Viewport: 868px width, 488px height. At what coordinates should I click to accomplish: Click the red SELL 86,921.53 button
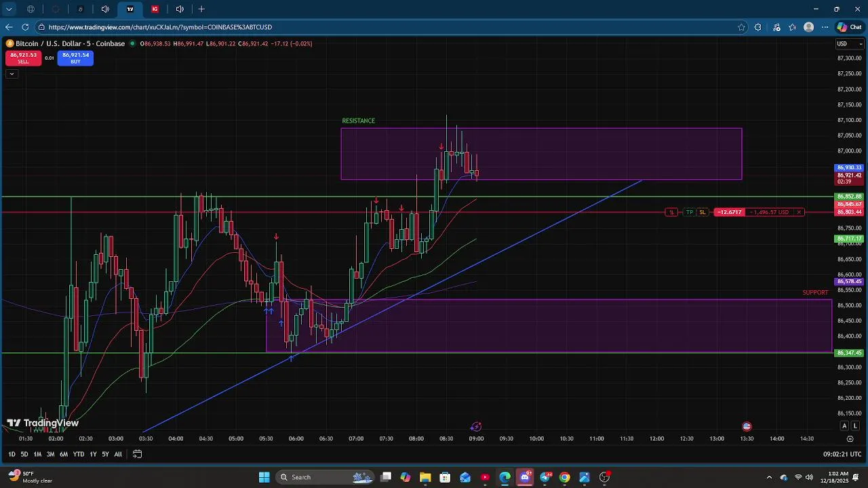click(x=23, y=58)
